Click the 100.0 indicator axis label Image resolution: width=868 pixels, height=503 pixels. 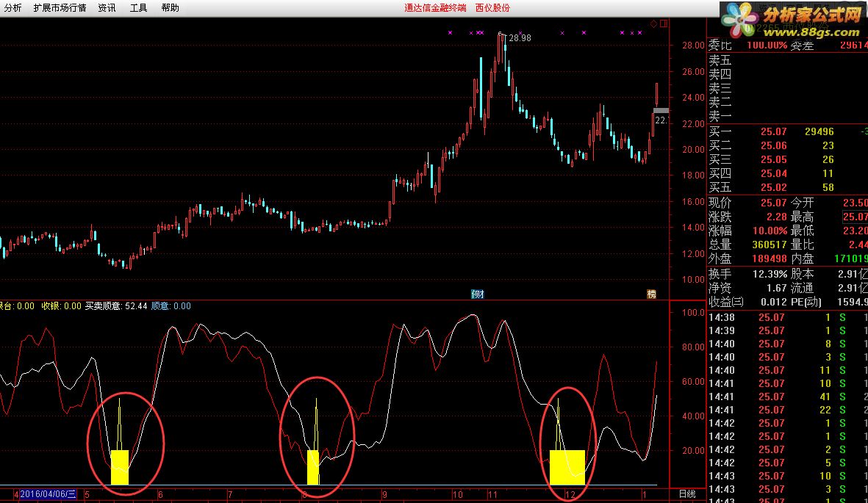pos(693,313)
